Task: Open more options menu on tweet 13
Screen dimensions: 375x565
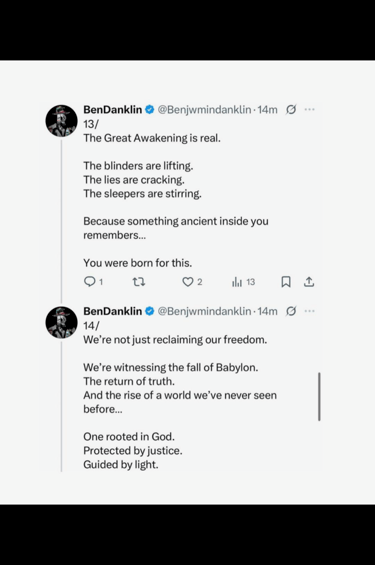Action: 309,110
